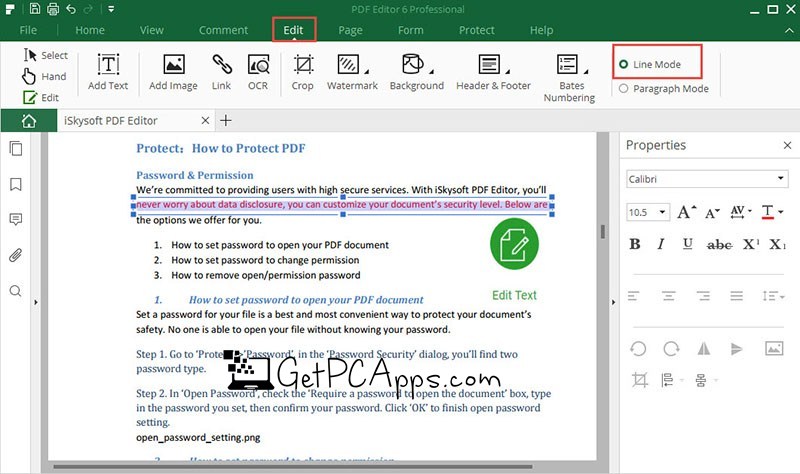Open the font color picker
Screen dimensions: 800x474
pos(772,212)
